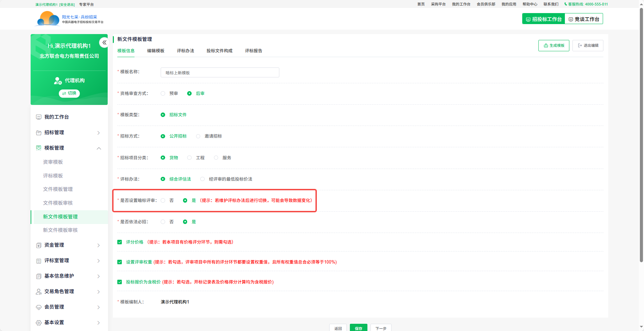Screen dimensions: 644x331
Task: Switch to the 评标办法 tab
Action: [185, 51]
